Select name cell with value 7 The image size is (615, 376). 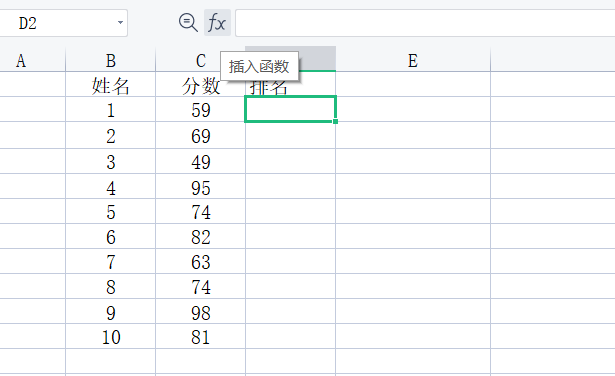(x=111, y=261)
